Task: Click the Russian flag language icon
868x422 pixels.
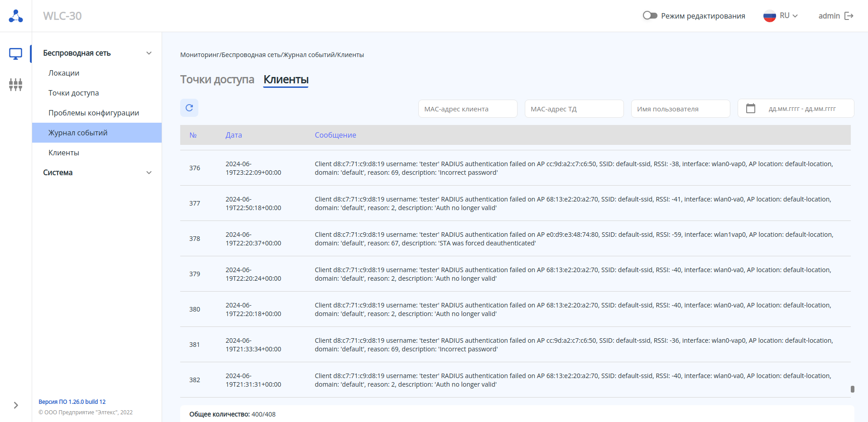Action: 769,16
